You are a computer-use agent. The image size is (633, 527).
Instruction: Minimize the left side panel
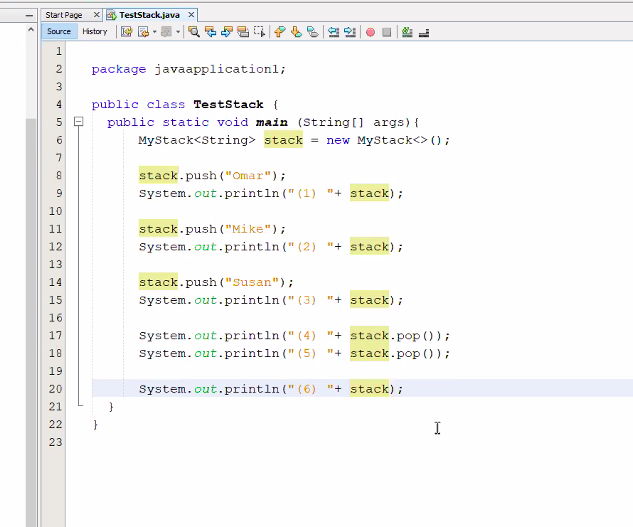coord(29,15)
